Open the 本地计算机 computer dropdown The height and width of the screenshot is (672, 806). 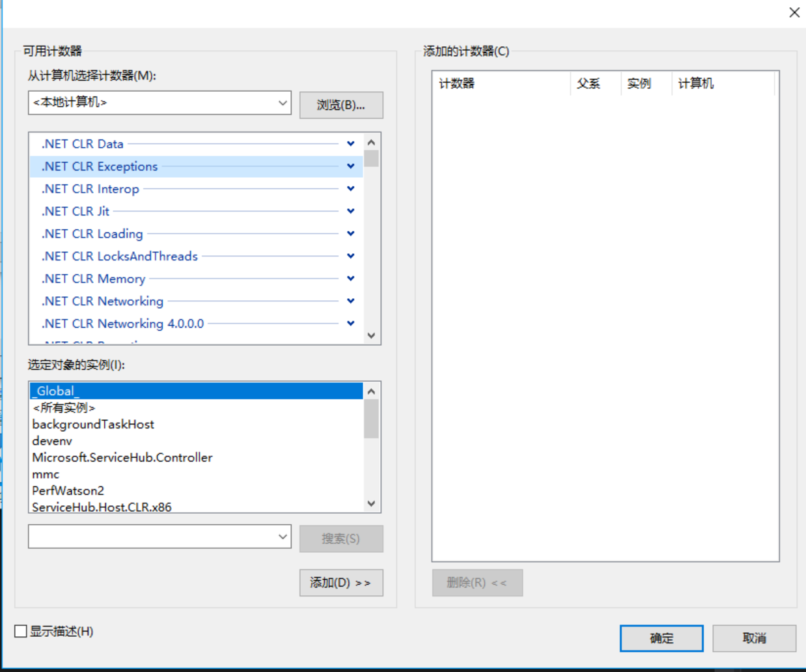[283, 103]
